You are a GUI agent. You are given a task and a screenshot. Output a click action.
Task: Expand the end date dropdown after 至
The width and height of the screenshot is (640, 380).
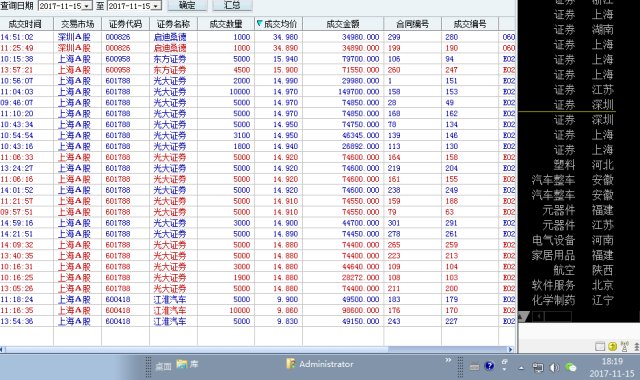[156, 6]
